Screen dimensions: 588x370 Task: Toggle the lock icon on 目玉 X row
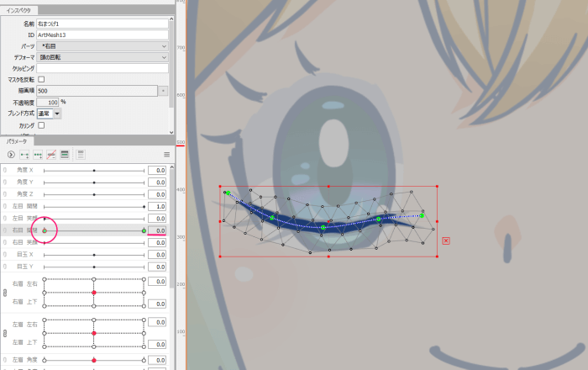[5, 255]
